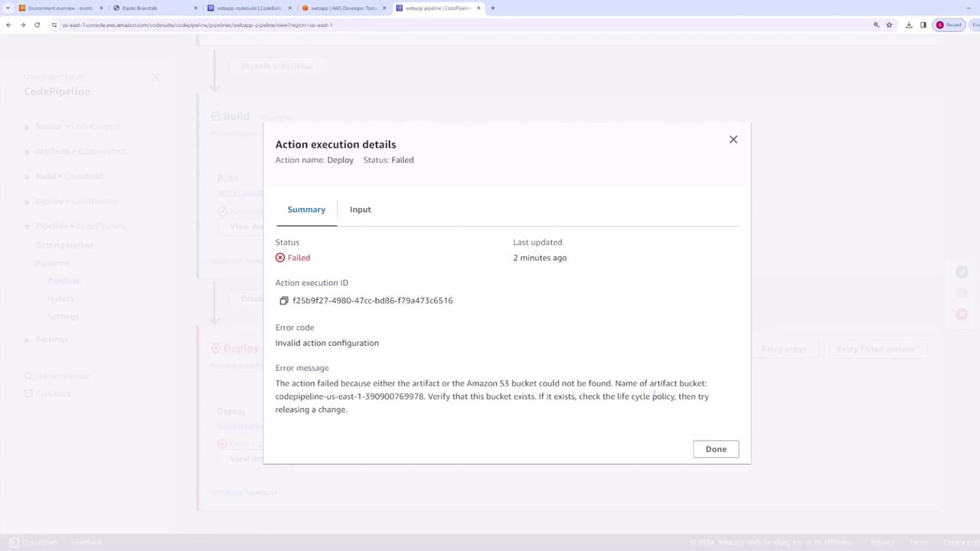
Task: Close the Developer Tools side navigation
Action: pos(155,77)
